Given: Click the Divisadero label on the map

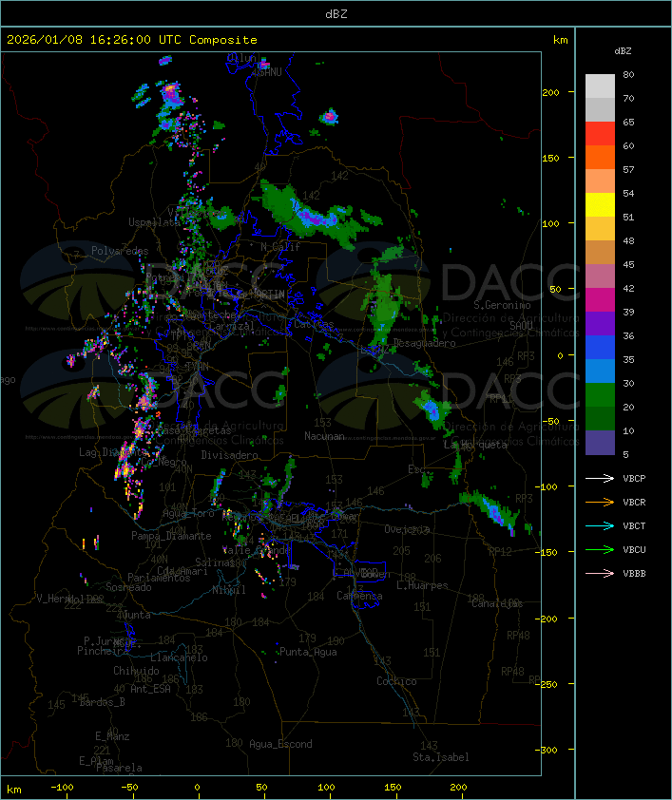Looking at the screenshot, I should click(x=229, y=455).
